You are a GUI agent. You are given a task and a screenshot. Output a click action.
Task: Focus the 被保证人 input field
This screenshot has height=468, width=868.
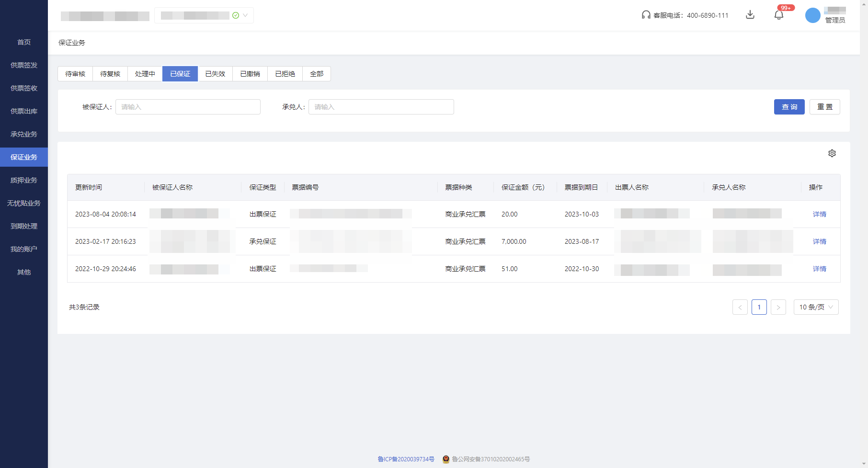click(x=188, y=107)
